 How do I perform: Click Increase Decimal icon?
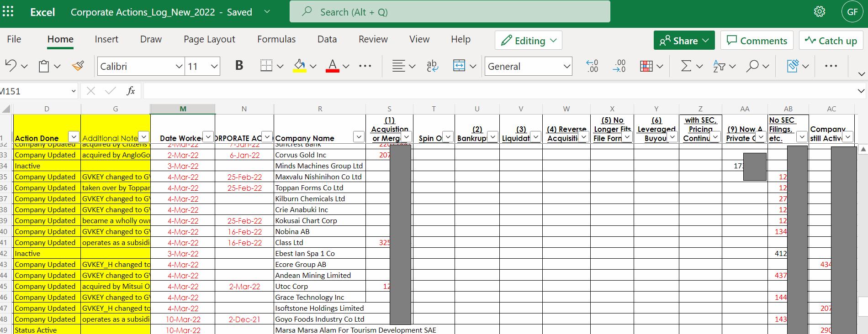coord(619,66)
